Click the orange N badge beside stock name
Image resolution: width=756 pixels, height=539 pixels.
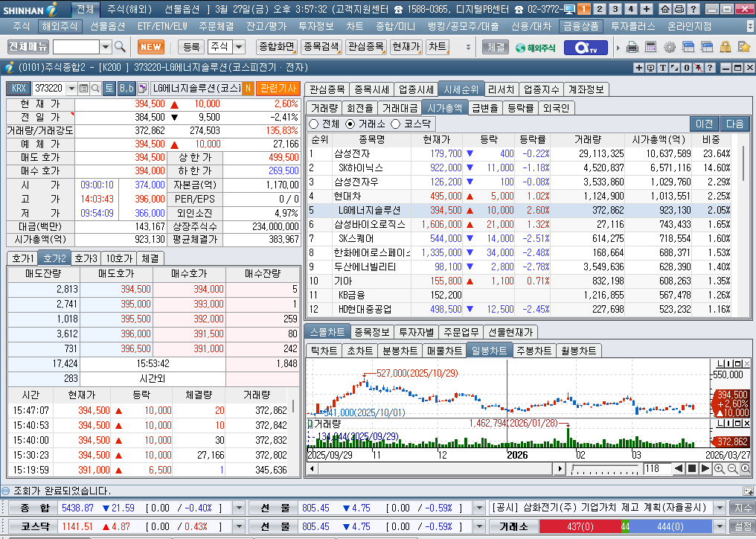pyautogui.click(x=248, y=89)
